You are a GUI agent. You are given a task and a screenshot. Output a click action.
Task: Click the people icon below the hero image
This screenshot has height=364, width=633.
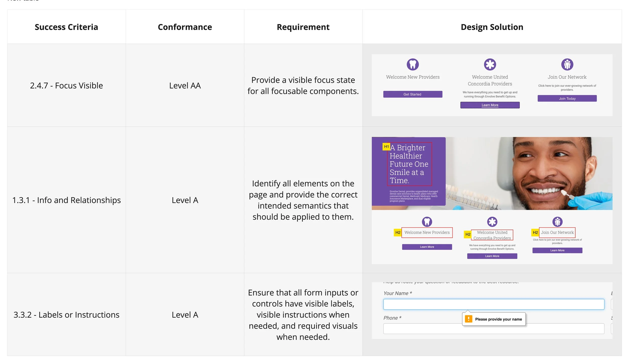[x=557, y=222]
